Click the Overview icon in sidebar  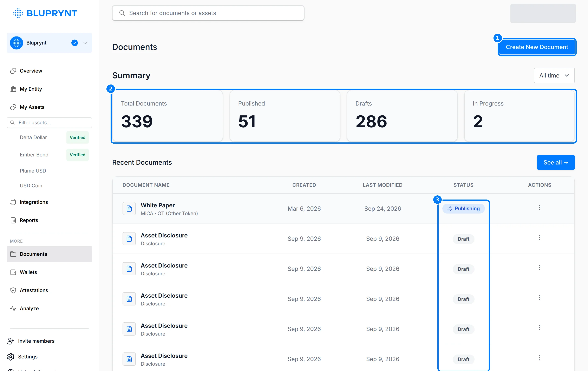[x=13, y=71]
